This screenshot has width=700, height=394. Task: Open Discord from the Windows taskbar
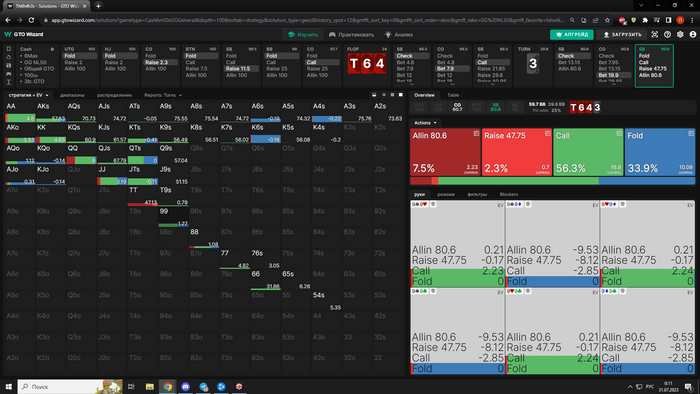(x=186, y=386)
